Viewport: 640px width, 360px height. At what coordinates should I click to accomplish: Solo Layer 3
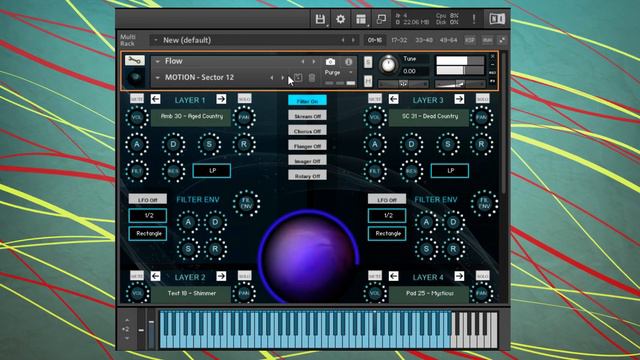coord(482,99)
